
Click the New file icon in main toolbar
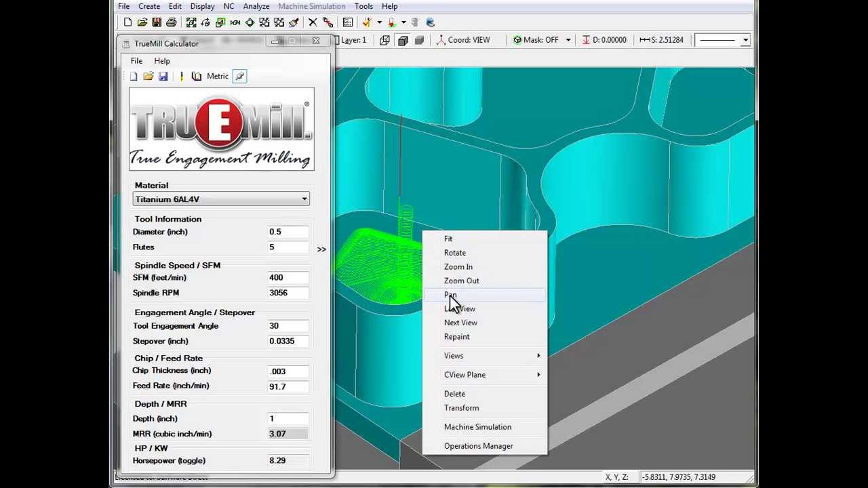127,22
